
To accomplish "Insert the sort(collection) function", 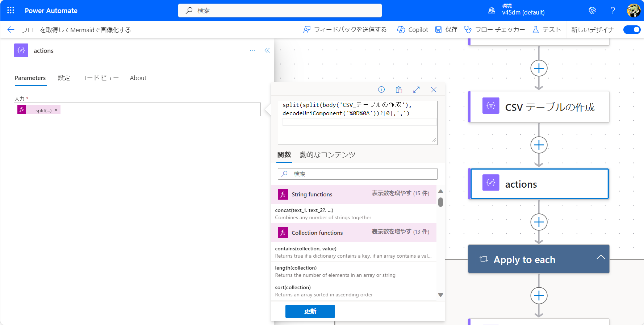I will coord(354,291).
